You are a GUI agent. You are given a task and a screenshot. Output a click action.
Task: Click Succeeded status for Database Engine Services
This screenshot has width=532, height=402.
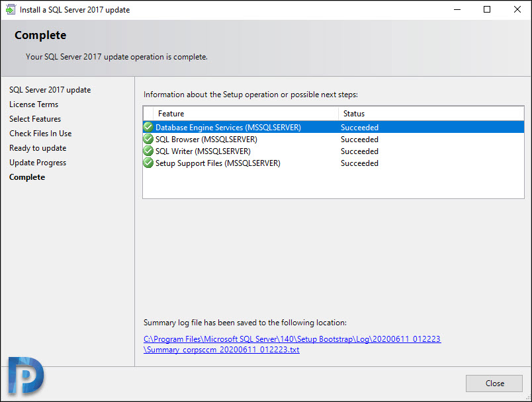point(359,128)
